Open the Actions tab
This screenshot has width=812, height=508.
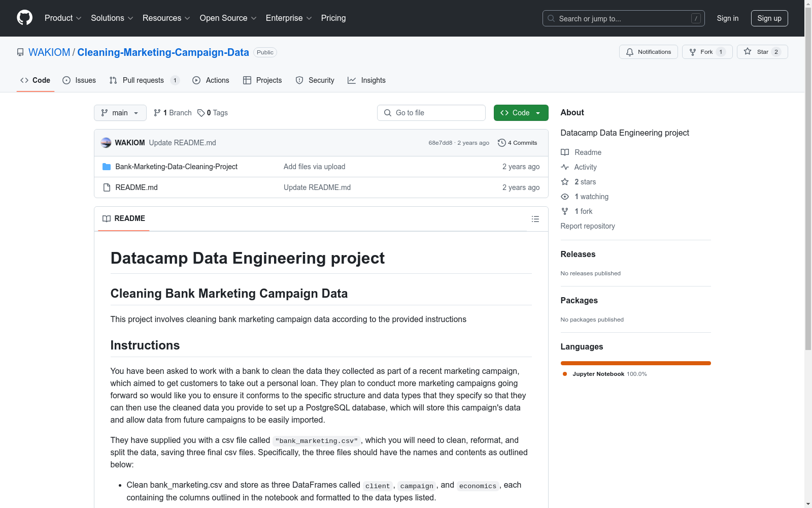(x=211, y=80)
